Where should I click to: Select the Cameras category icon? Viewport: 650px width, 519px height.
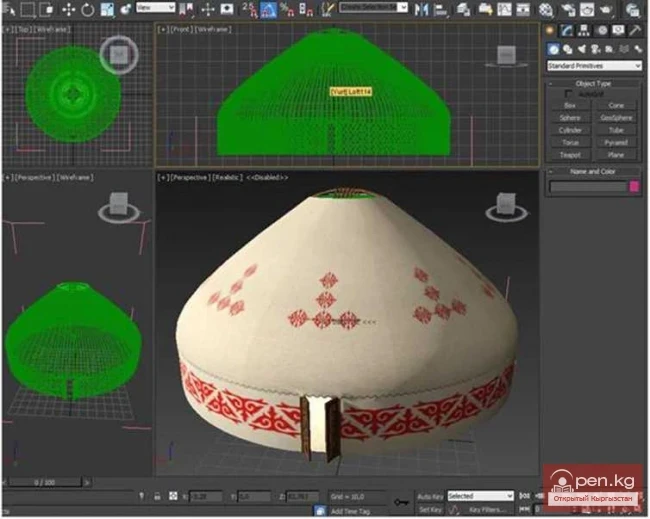(594, 48)
